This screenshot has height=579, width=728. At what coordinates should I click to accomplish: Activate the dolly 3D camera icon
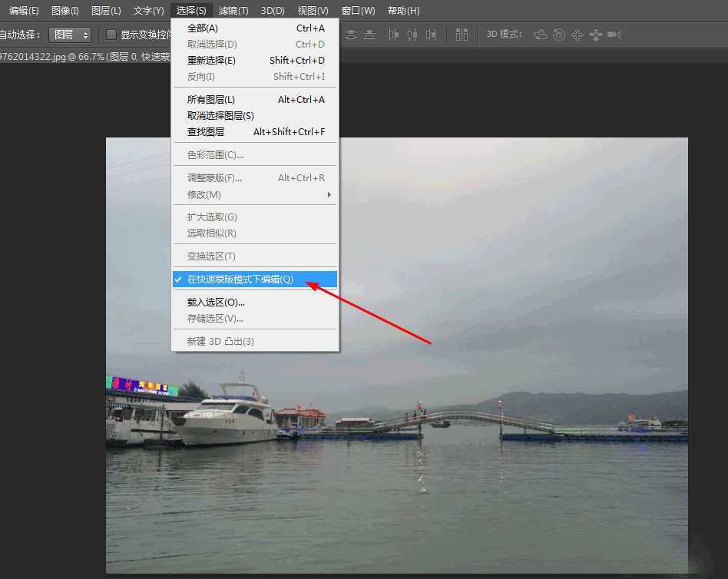[x=597, y=35]
